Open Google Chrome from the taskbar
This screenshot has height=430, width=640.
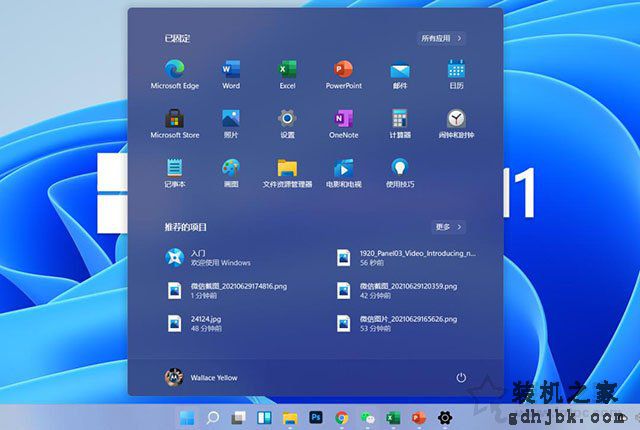tap(342, 417)
